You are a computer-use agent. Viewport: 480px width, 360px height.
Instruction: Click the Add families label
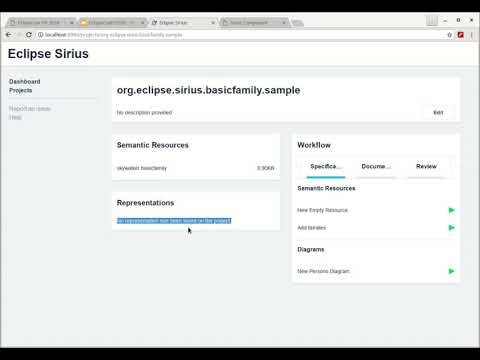311,228
